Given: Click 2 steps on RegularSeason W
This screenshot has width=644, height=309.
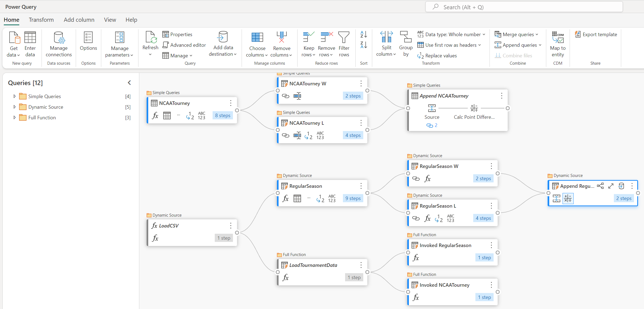Looking at the screenshot, I should point(483,178).
